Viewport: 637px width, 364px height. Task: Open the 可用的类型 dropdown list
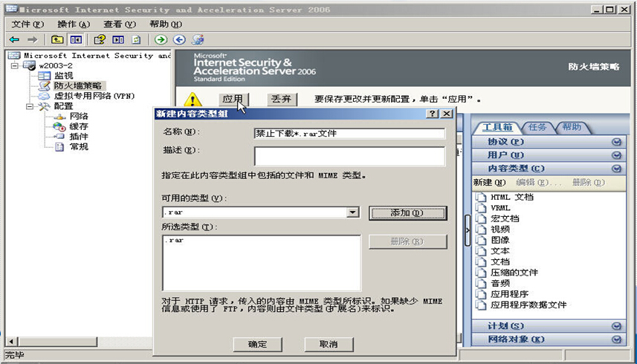pyautogui.click(x=353, y=212)
